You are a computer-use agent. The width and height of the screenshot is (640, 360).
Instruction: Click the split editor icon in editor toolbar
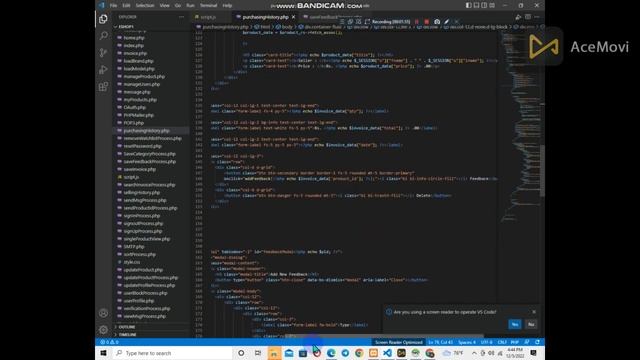point(528,17)
